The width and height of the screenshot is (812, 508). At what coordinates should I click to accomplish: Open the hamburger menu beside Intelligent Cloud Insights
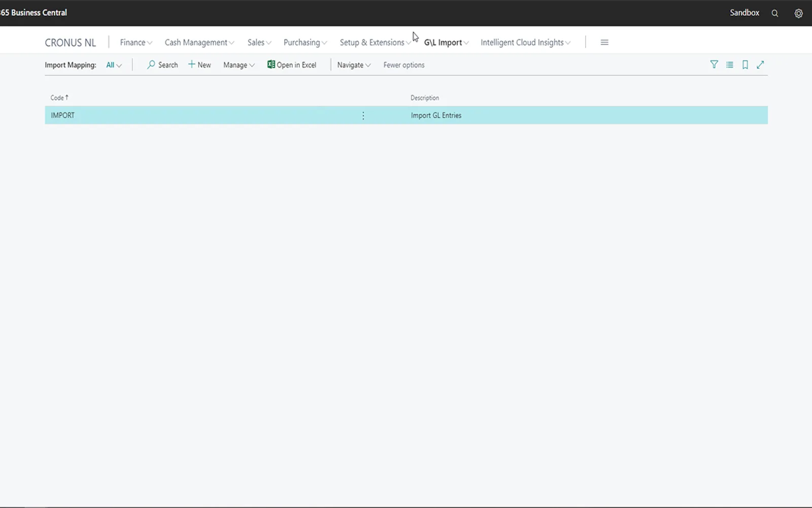604,42
